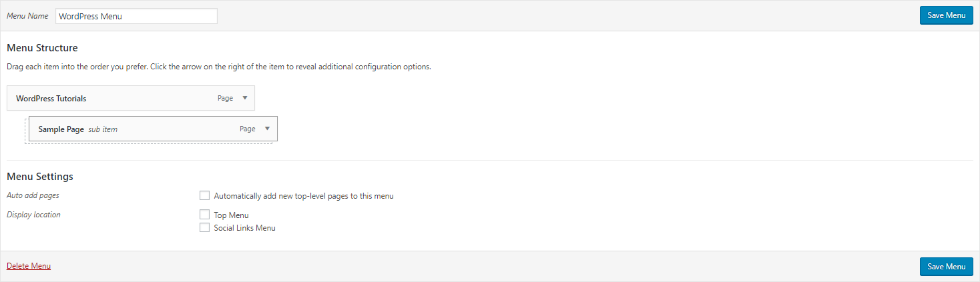Screen dimensions: 980x282
Task: Select the Sample Page menu item title
Action: 61,129
